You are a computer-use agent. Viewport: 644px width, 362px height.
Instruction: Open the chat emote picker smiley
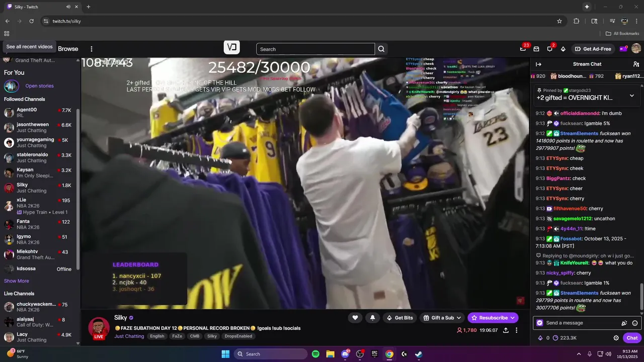(635, 323)
